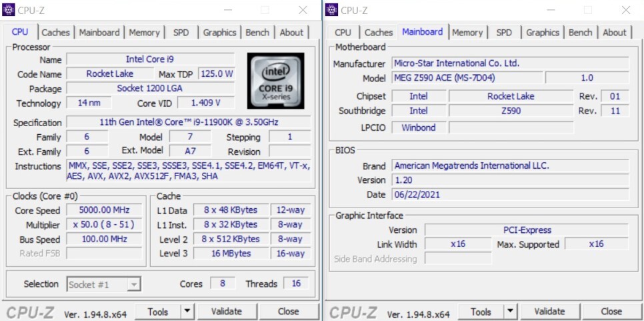Open Graphics tab in left window
This screenshot has height=321, width=644.
(x=220, y=33)
